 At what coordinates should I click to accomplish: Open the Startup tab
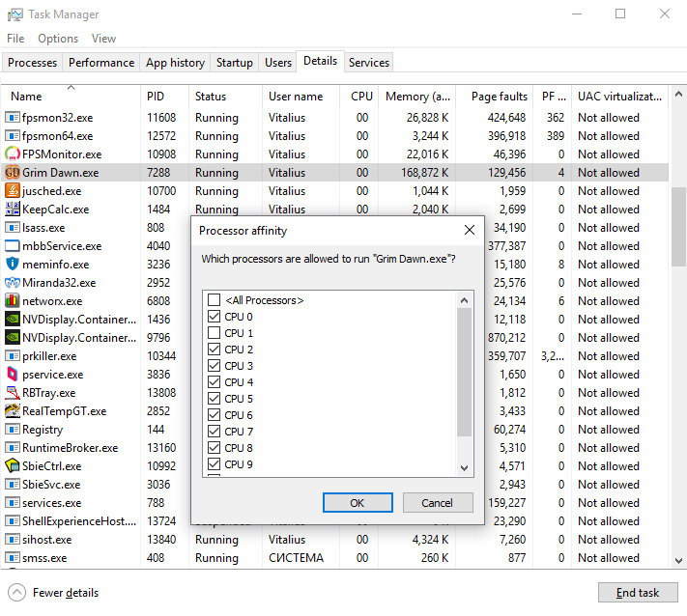pos(235,63)
